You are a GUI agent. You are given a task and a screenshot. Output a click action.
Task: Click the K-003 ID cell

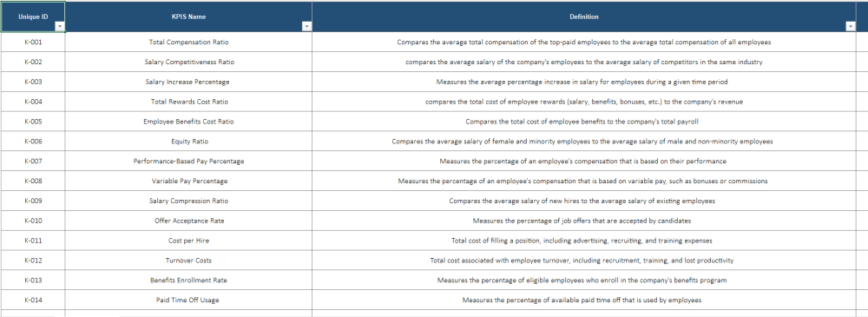pos(33,82)
